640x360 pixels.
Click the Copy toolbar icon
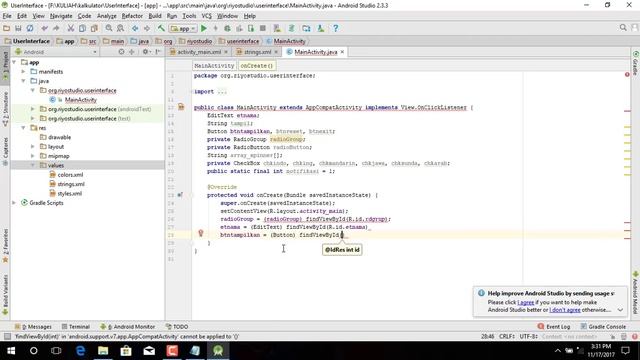(82, 28)
